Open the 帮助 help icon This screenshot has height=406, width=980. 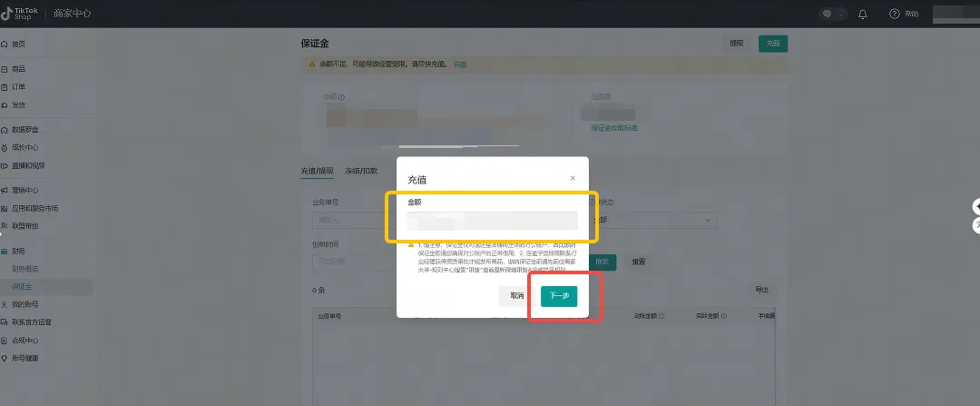point(895,14)
